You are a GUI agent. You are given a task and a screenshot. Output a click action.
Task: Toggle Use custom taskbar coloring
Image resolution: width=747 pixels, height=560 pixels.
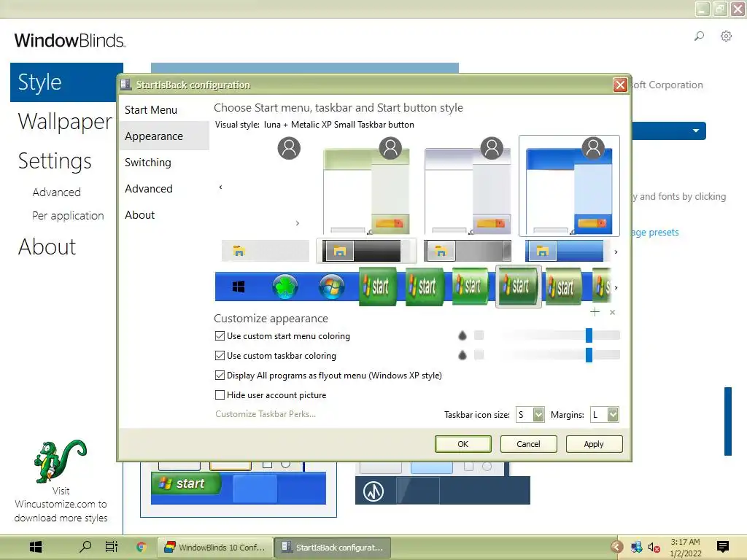[x=220, y=356]
